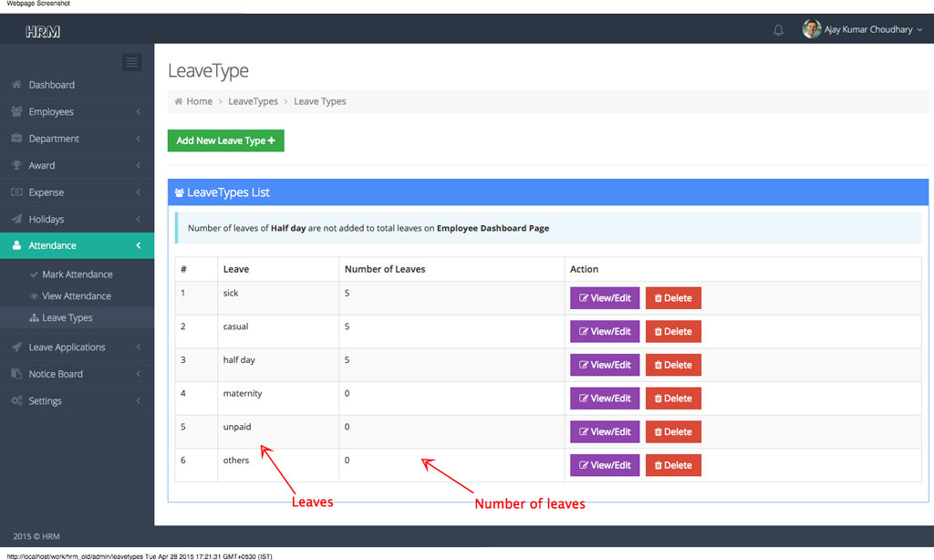Click View/Edit for maternity leave
This screenshot has width=934, height=560.
[x=605, y=399]
